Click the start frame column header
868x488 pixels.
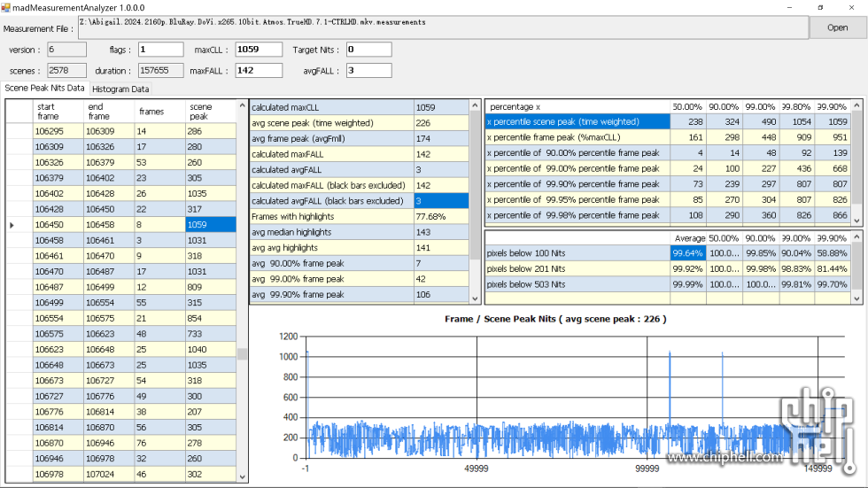(x=58, y=112)
